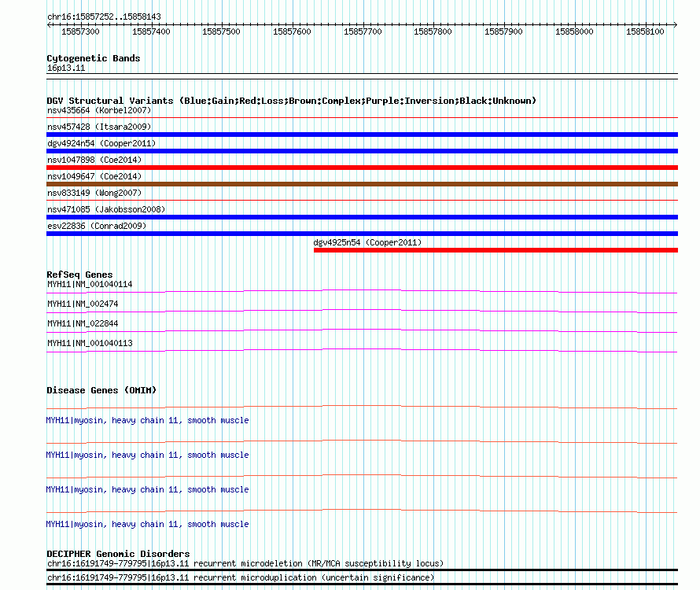Click ruler position 15857400

151,31
